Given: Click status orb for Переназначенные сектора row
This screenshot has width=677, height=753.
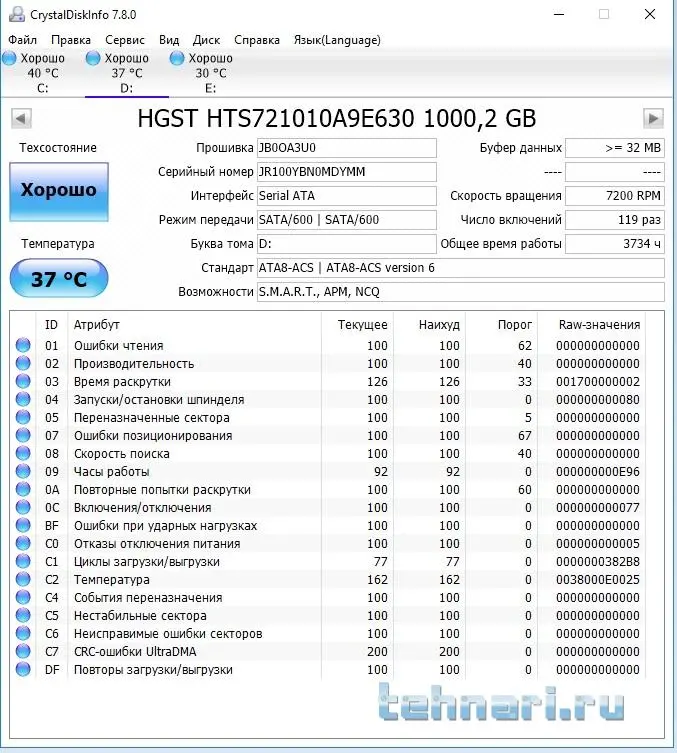Looking at the screenshot, I should (23, 417).
